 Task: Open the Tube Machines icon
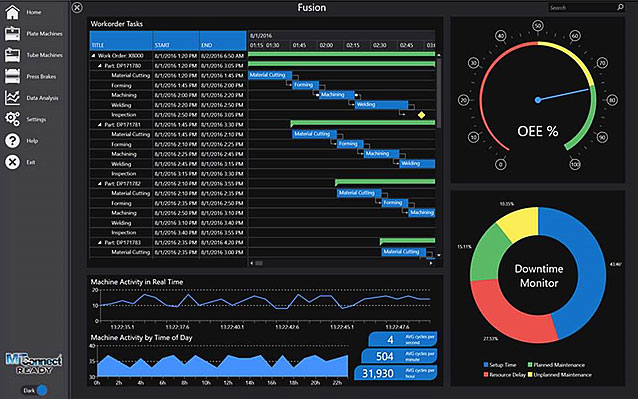pos(12,55)
